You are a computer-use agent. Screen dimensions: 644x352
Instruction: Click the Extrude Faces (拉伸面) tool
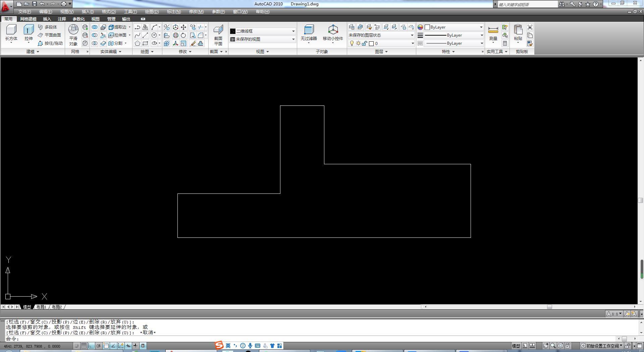point(118,35)
